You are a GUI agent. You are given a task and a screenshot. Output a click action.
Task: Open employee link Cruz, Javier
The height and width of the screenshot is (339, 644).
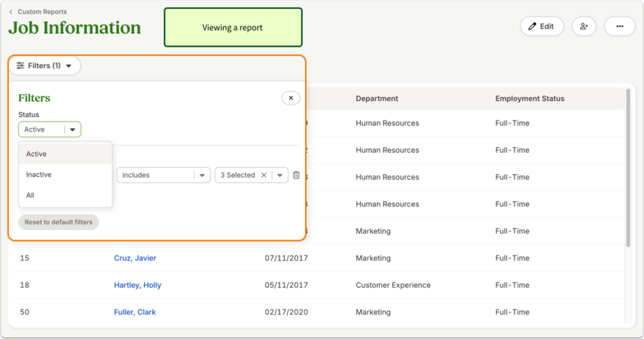tap(135, 258)
